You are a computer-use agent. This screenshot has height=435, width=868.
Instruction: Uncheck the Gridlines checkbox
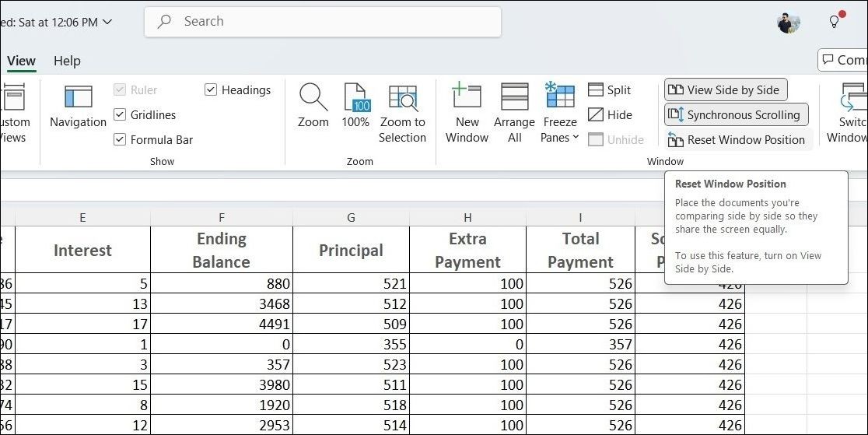(x=120, y=114)
